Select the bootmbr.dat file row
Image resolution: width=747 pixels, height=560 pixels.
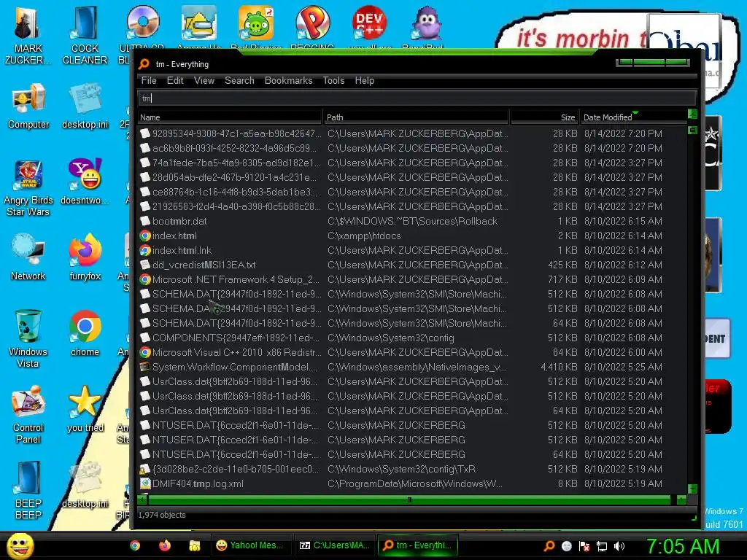412,221
